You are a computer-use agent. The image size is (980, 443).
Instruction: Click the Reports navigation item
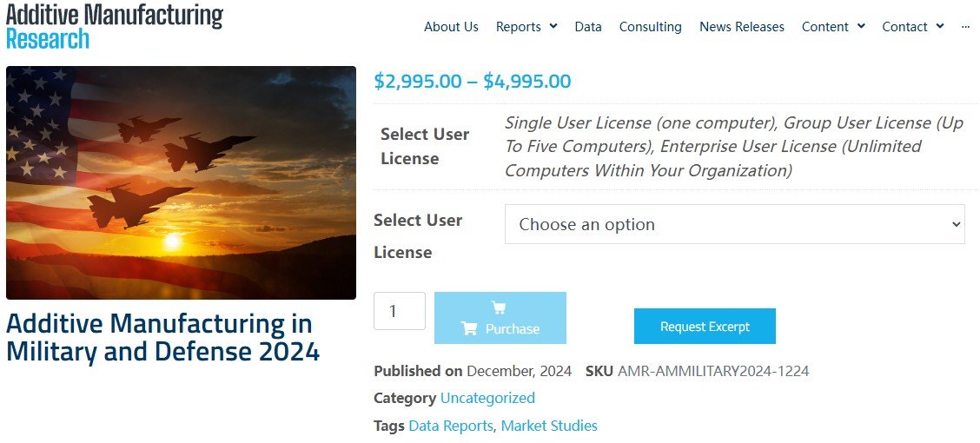pyautogui.click(x=519, y=27)
